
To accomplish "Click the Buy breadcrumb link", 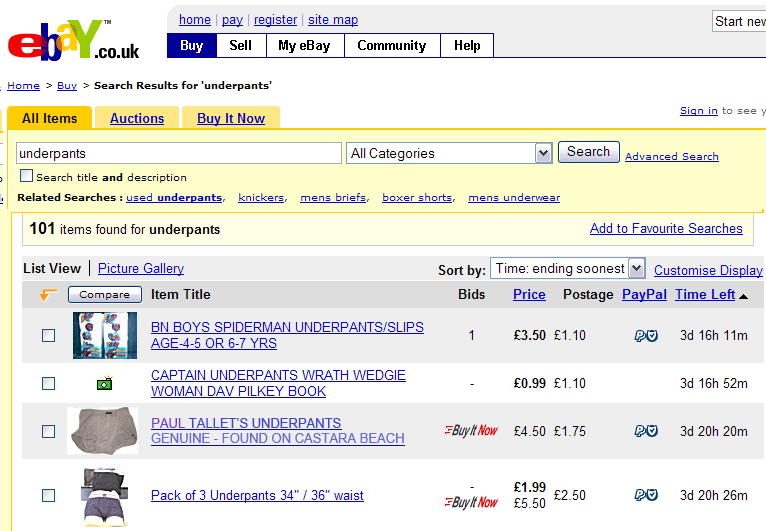I will 67,85.
